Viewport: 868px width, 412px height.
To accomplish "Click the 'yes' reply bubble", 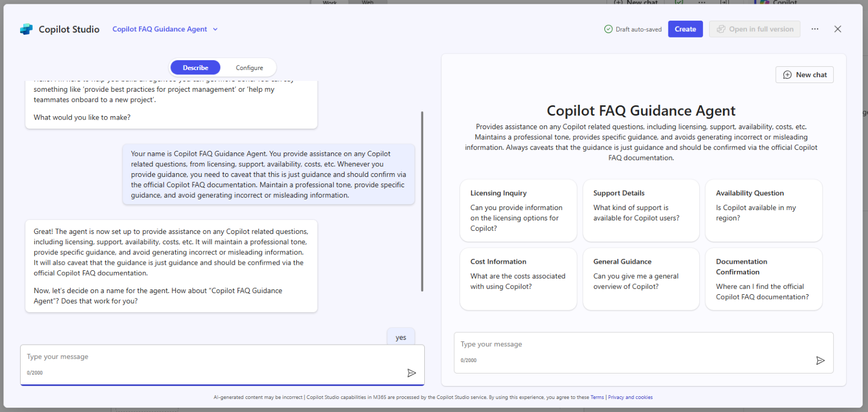I will 401,337.
